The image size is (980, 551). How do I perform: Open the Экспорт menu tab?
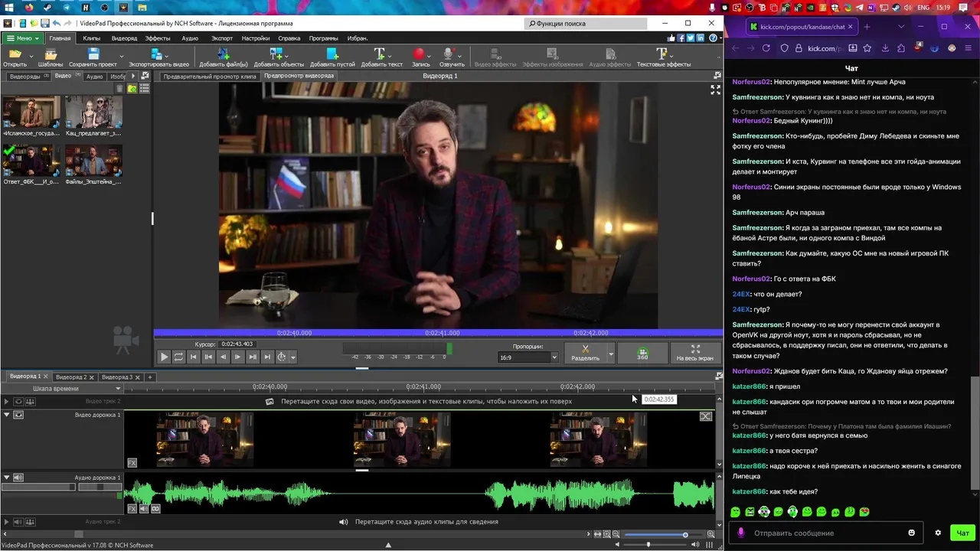pos(222,38)
